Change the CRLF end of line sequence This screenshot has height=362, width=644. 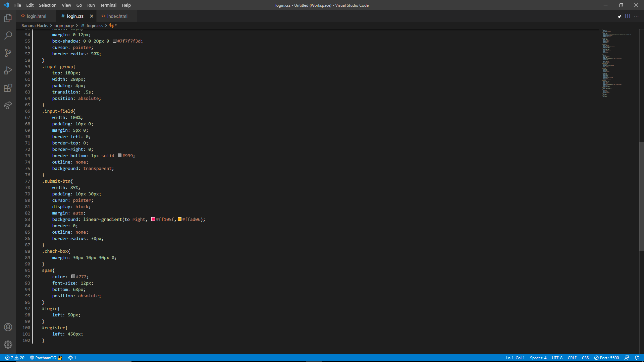tap(572, 358)
